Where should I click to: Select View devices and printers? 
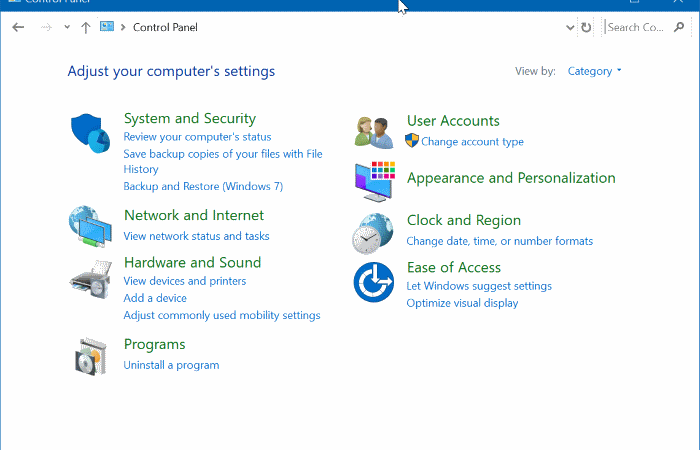tap(185, 281)
